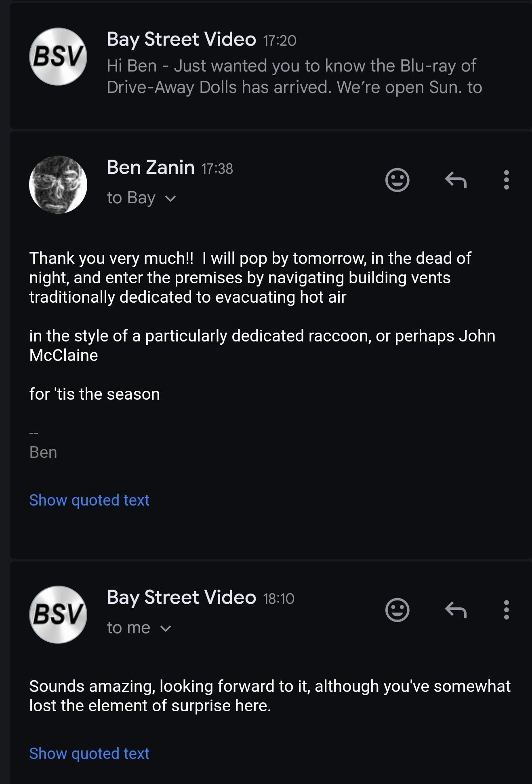Show quoted text in Bay Street Video's reply

coord(89,754)
